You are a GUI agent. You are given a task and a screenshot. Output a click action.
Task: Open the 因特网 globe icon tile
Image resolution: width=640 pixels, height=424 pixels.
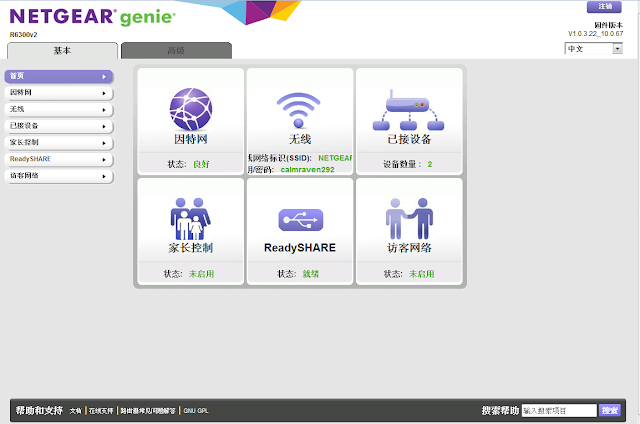coord(191,109)
